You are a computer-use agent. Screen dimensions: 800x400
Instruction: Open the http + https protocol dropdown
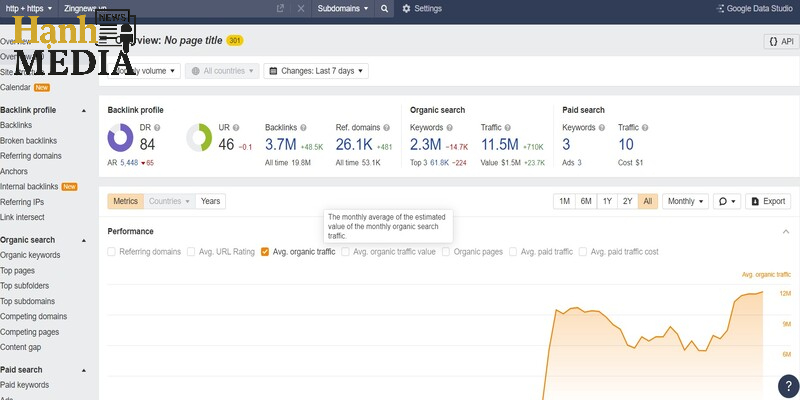pyautogui.click(x=29, y=9)
